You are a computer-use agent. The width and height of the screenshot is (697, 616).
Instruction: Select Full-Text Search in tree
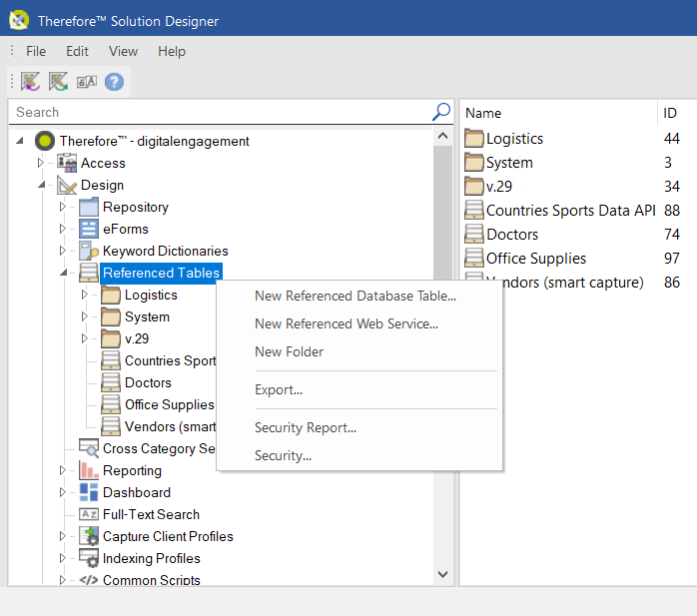tap(151, 514)
